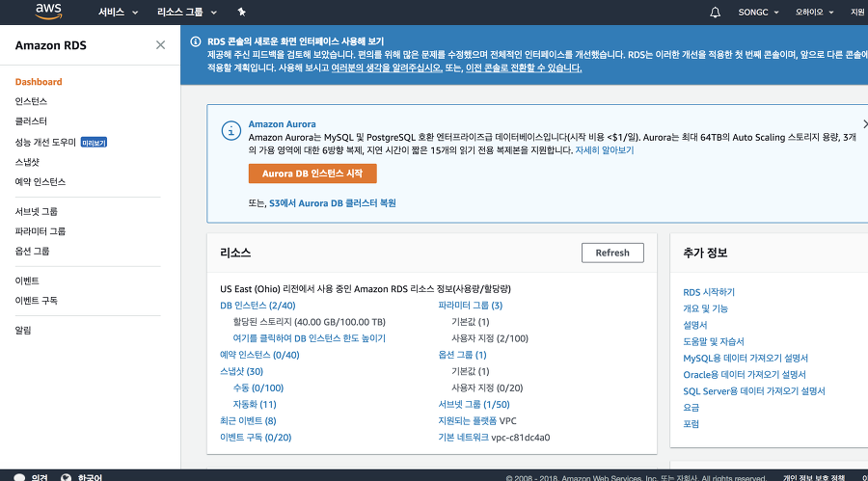Open 요금 pricing link
The height and width of the screenshot is (481, 868).
692,408
